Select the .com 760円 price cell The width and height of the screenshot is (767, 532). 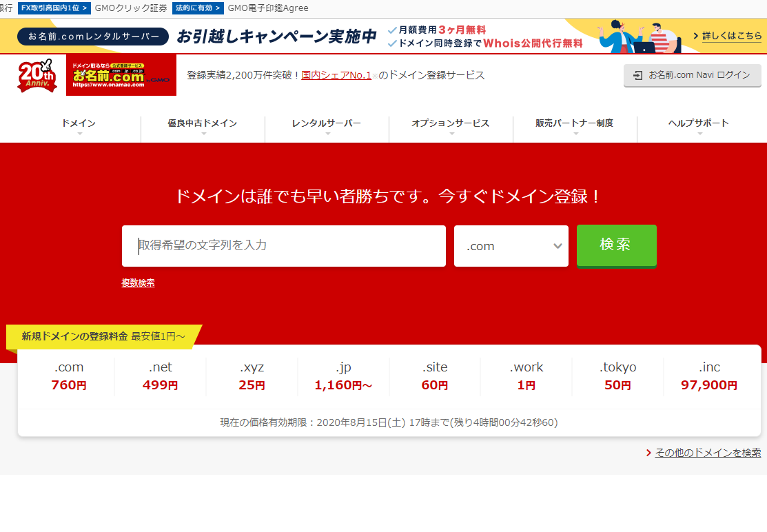[69, 376]
